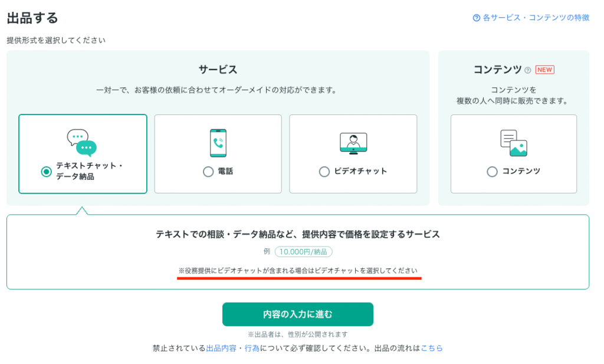
Task: Click the 10,000円/納品 example price pill
Action: (x=303, y=251)
